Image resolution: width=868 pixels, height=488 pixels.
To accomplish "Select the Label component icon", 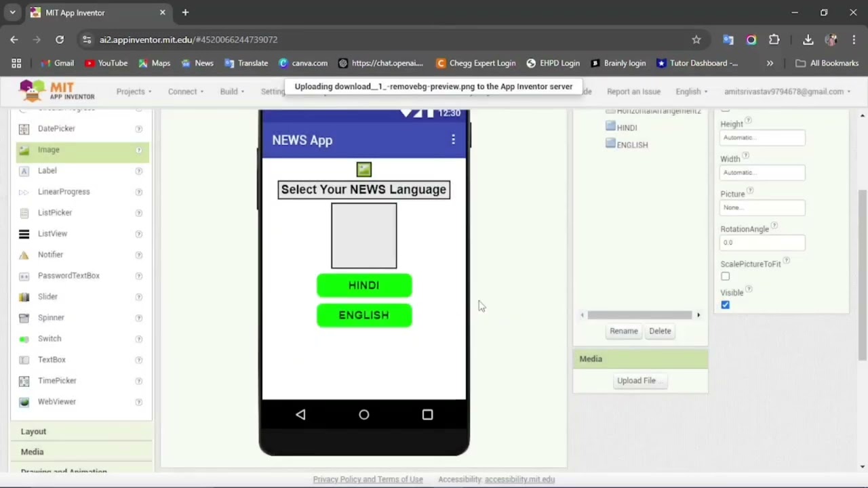I will (24, 171).
